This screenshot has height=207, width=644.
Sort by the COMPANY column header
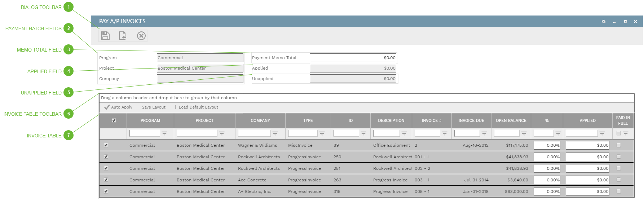tap(260, 120)
